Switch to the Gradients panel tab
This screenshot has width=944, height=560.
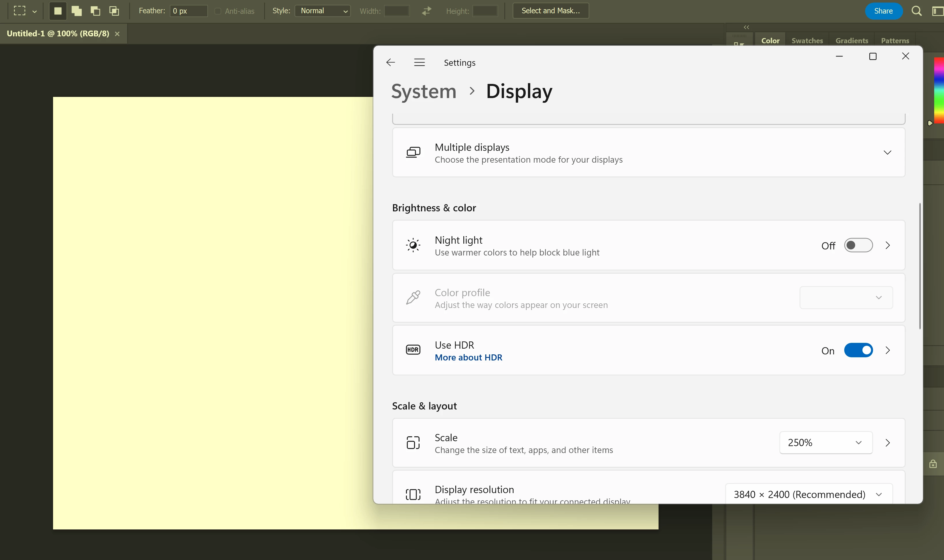coord(851,41)
